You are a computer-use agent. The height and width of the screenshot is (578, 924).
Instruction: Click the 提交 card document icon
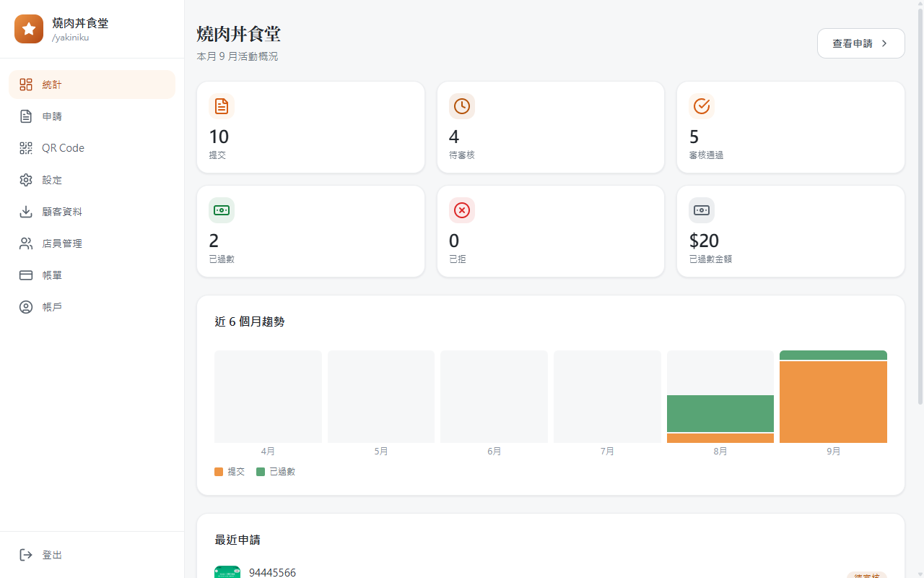222,106
